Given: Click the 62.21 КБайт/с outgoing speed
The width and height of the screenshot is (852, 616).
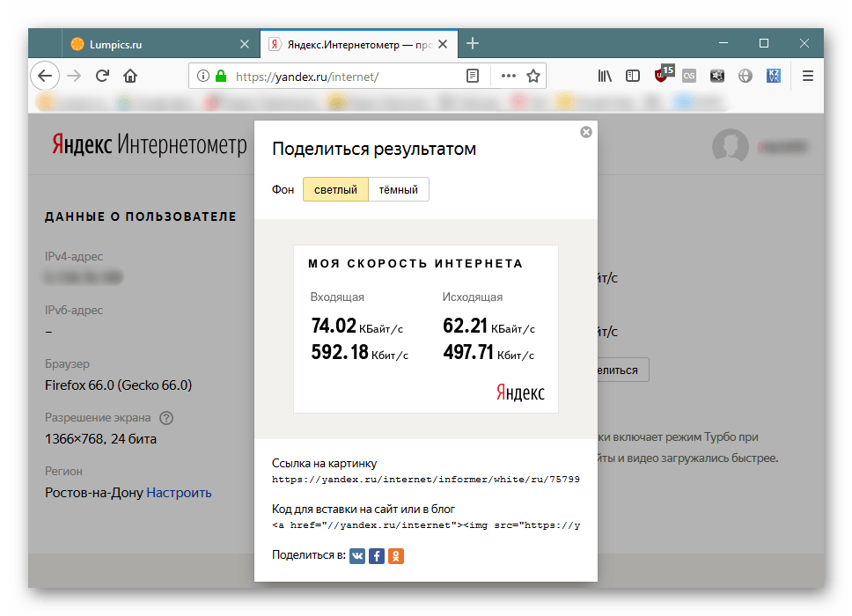Looking at the screenshot, I should pos(489,326).
